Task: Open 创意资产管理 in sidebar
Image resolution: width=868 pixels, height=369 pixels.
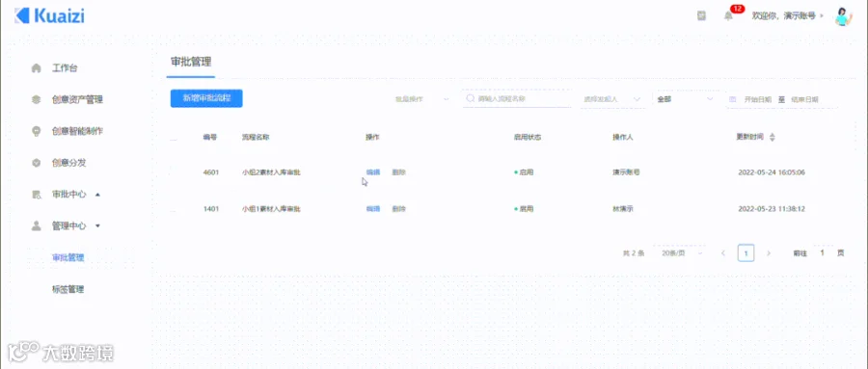Action: tap(77, 99)
